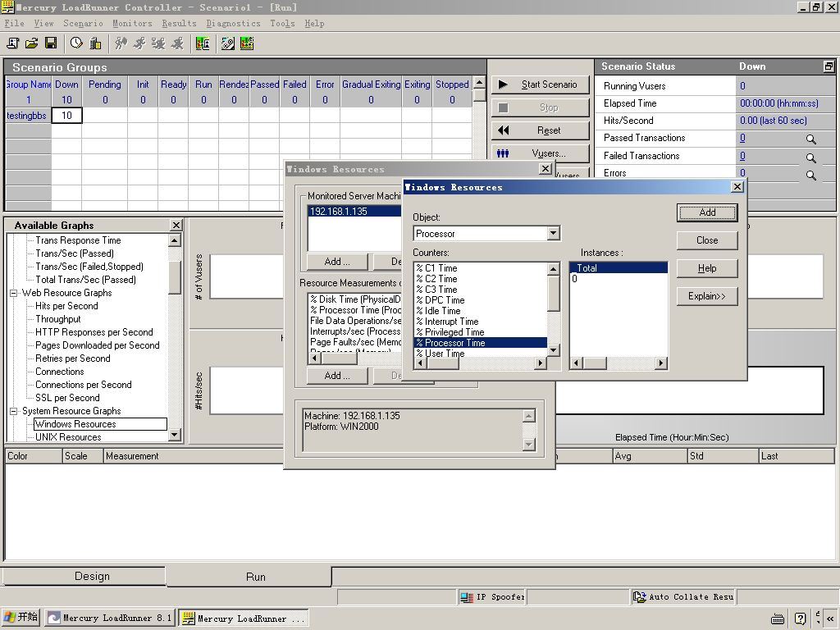The height and width of the screenshot is (630, 840).
Task: Click the testingbbs group name cell
Action: [x=27, y=116]
